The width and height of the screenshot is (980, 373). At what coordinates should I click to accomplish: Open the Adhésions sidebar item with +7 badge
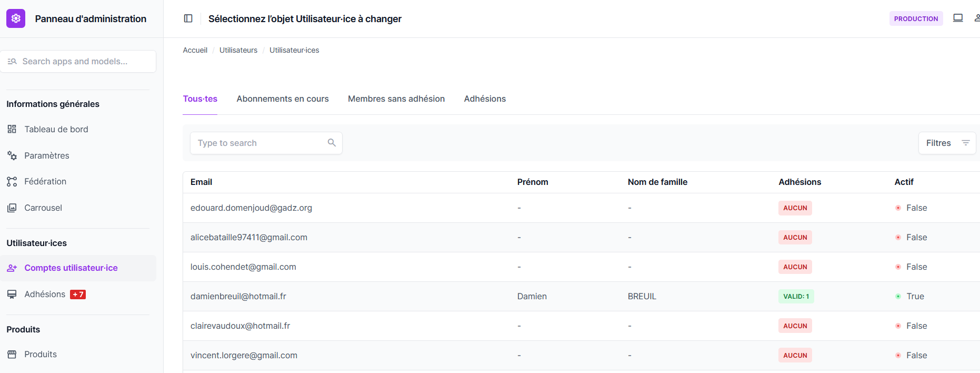[45, 294]
